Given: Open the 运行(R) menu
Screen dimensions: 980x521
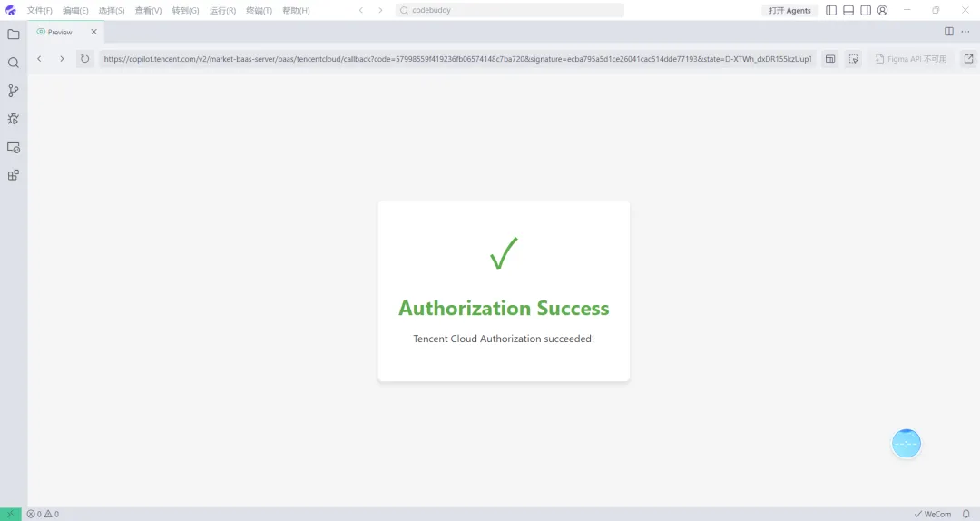Looking at the screenshot, I should click(x=222, y=10).
